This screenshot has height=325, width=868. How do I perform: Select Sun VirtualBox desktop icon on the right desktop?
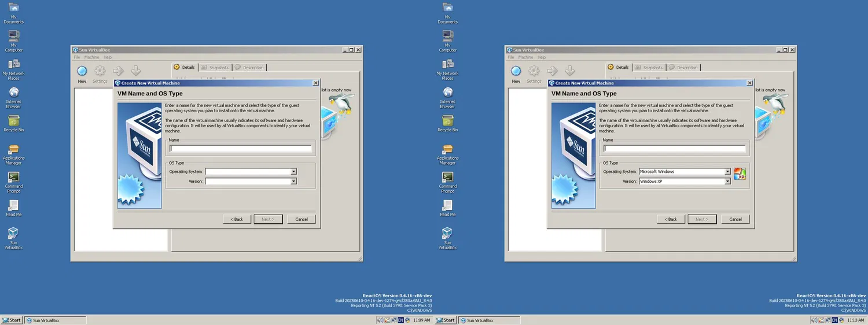[x=447, y=238]
